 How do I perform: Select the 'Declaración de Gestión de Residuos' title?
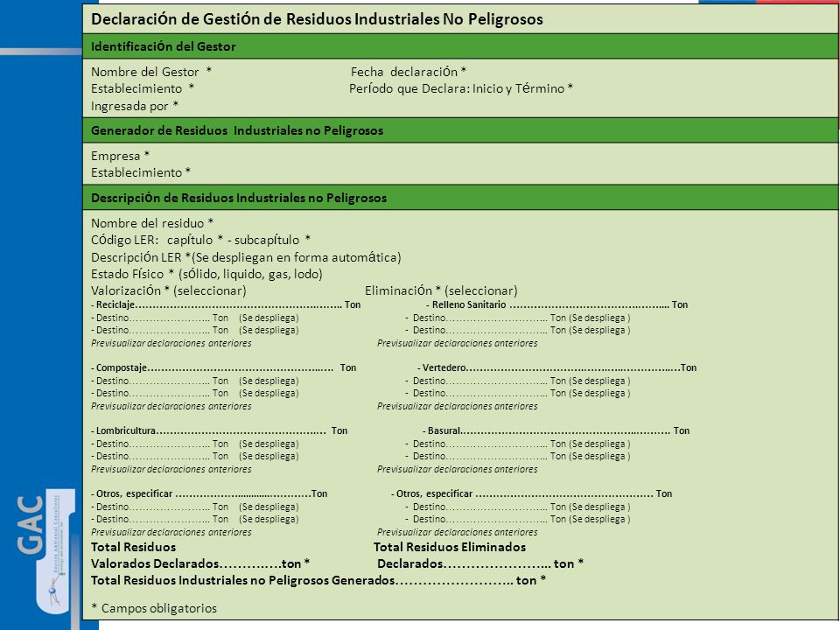click(317, 19)
